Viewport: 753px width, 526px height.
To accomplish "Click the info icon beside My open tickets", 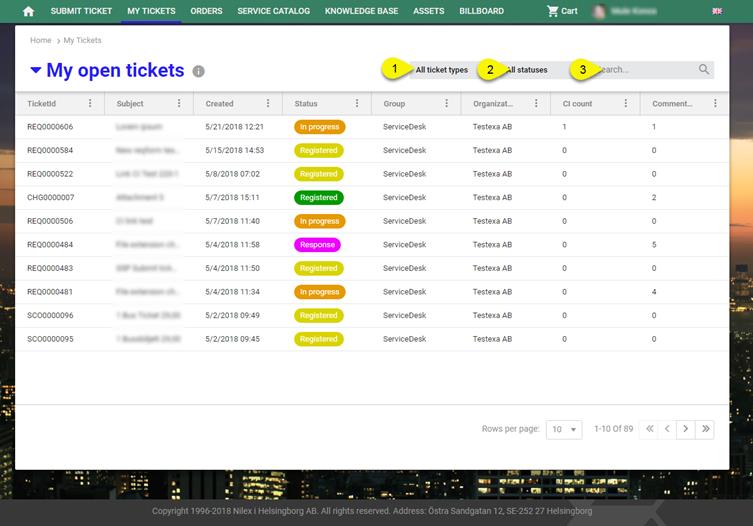I will (199, 71).
